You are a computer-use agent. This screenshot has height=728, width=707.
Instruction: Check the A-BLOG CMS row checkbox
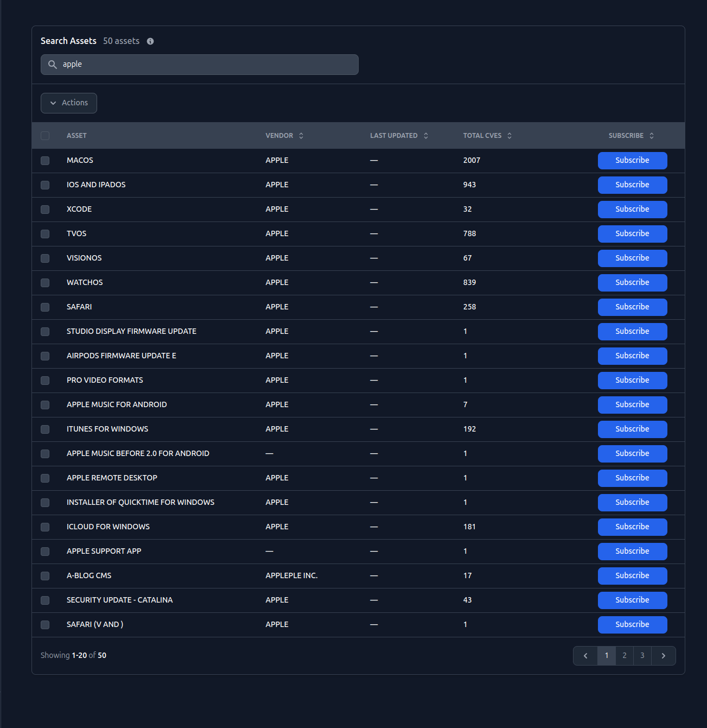[x=45, y=576]
